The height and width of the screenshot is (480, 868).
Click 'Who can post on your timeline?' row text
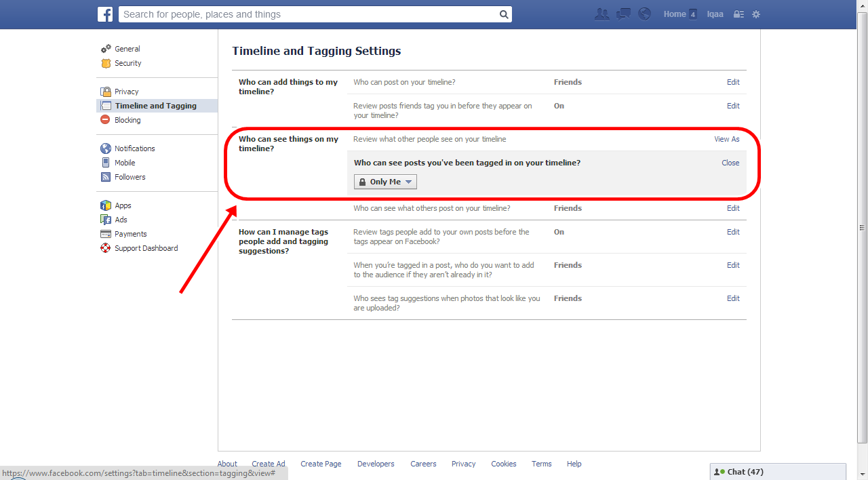pos(404,82)
